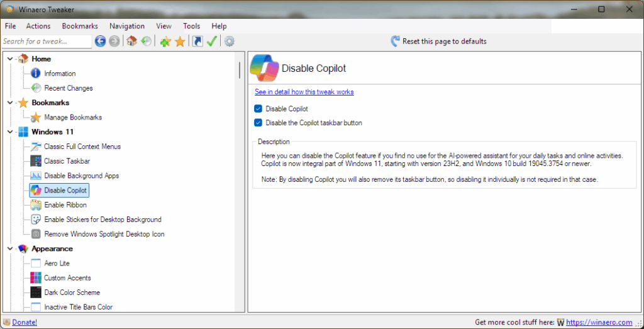Screen dimensions: 644x329
Task: Uncheck the Disable Copilot checkbox
Action: (258, 109)
